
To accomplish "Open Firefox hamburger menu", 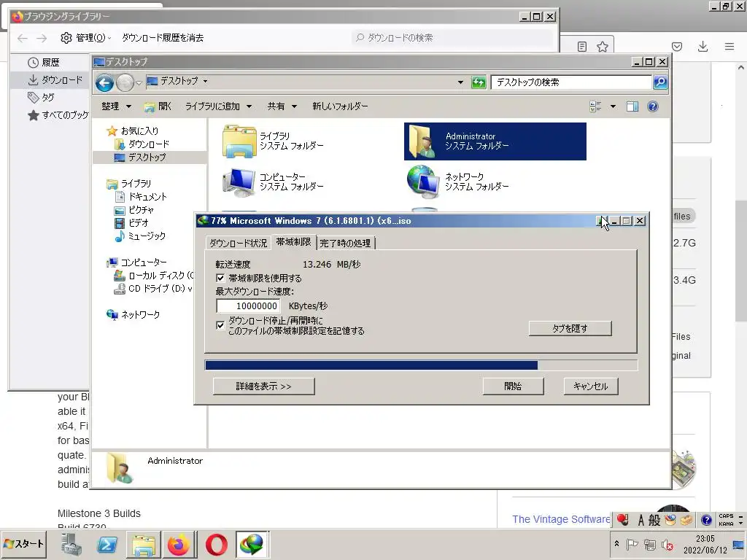I will (729, 46).
